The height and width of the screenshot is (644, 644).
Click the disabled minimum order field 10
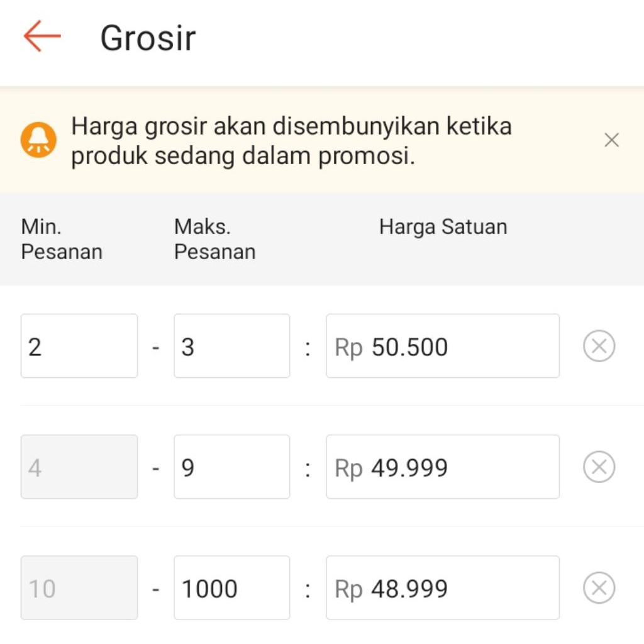[79, 587]
